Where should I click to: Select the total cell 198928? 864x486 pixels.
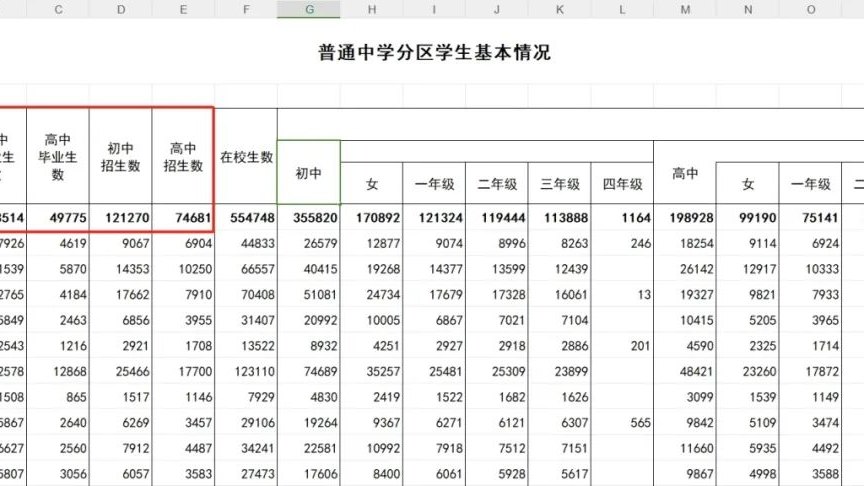pos(685,218)
